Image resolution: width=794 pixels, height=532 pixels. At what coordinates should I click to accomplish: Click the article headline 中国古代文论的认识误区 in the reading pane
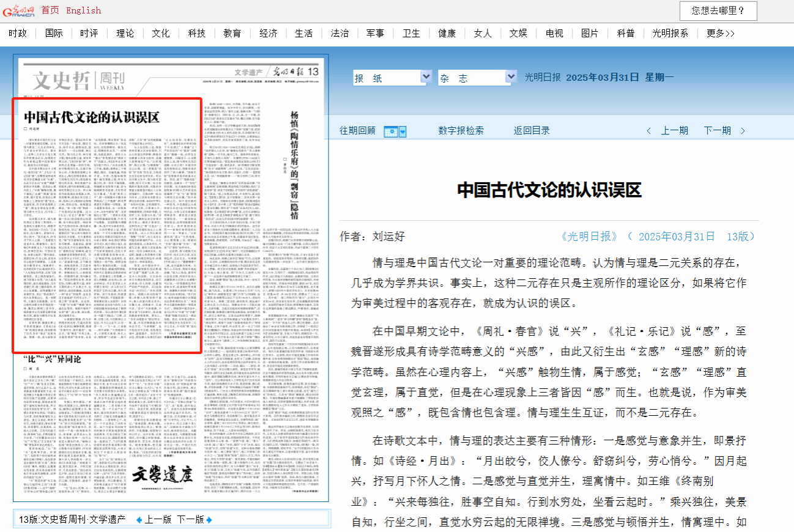[549, 190]
